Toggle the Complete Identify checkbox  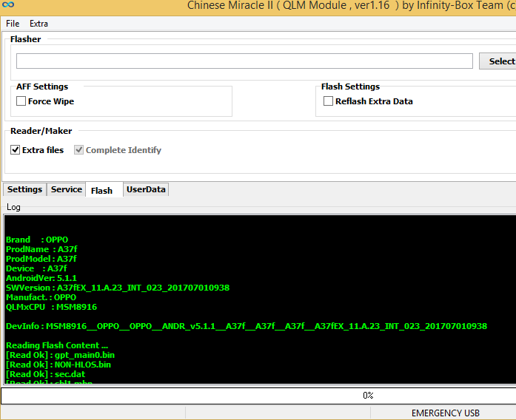(78, 150)
